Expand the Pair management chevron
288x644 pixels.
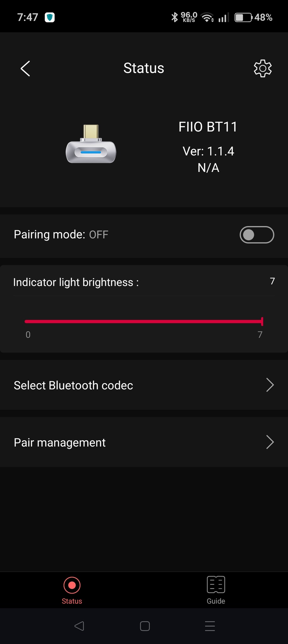tap(270, 442)
